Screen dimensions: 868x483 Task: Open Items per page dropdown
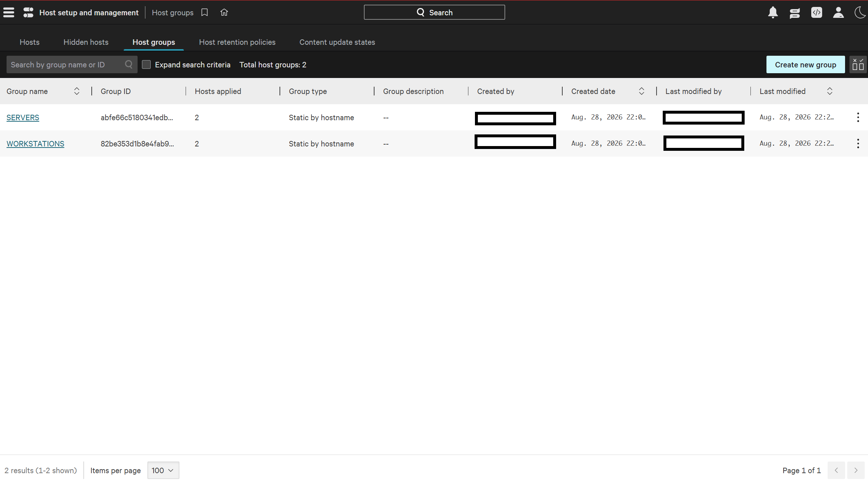coord(163,470)
